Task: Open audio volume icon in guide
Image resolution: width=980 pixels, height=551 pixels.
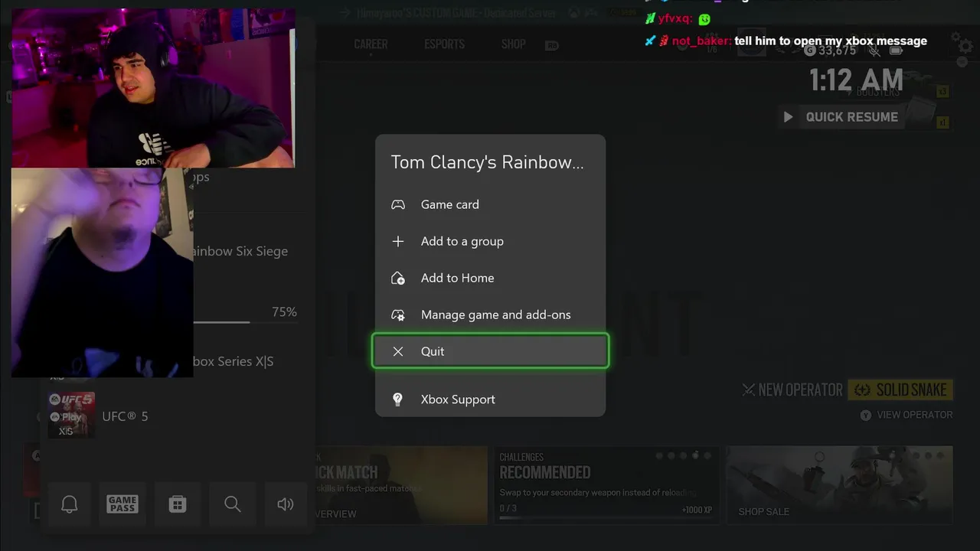Action: tap(286, 504)
